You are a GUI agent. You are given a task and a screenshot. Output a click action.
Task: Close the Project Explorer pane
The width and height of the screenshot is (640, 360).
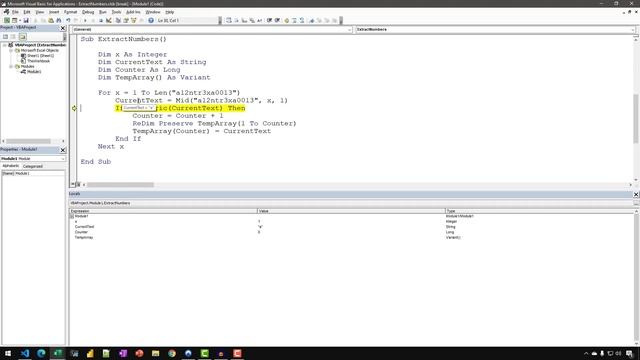(63, 28)
